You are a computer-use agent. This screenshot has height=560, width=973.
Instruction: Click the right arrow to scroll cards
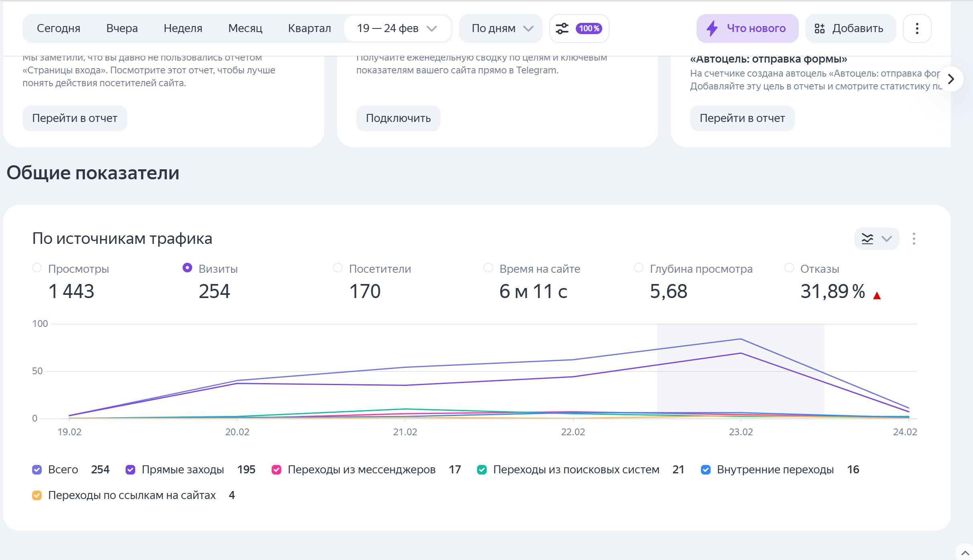coord(951,79)
